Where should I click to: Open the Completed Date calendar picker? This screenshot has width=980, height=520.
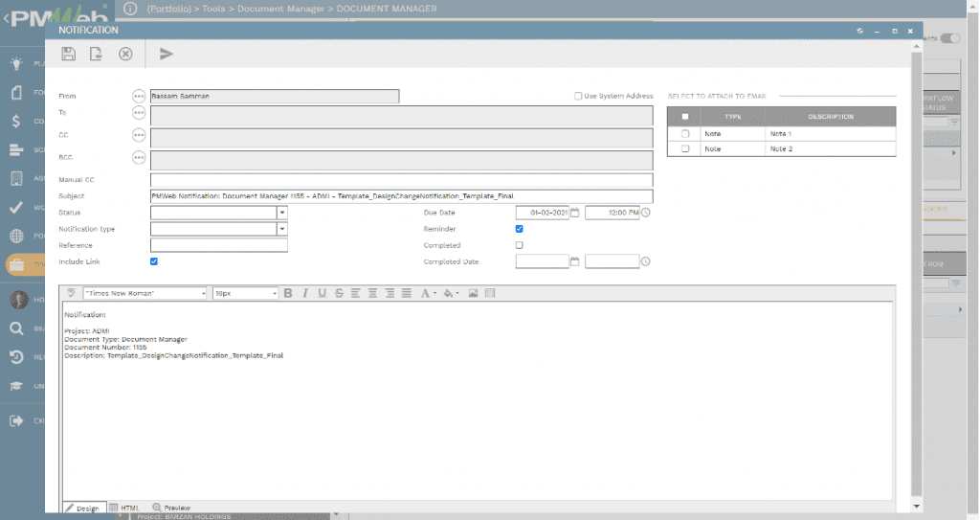pos(575,261)
